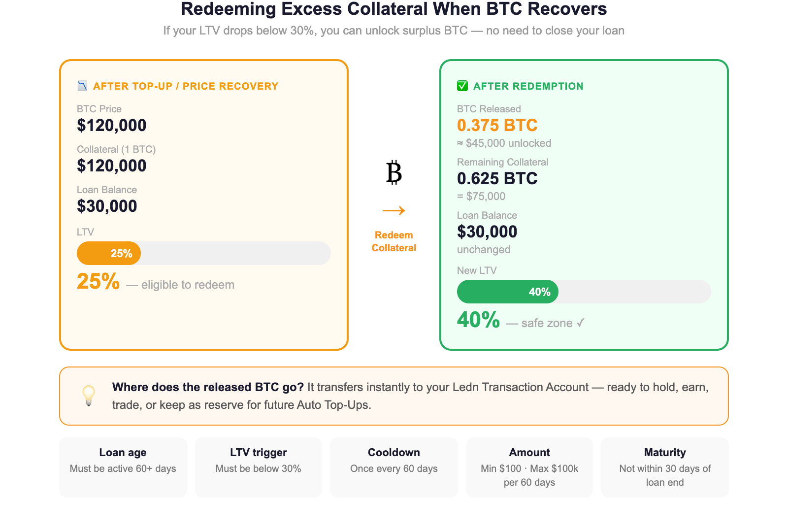Open the Maturity requirement card
This screenshot has height=532, width=788.
click(665, 467)
